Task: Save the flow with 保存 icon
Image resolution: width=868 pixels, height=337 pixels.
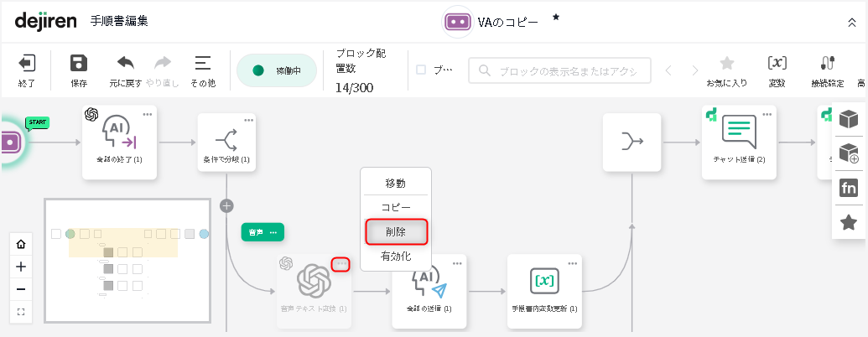Action: point(79,65)
